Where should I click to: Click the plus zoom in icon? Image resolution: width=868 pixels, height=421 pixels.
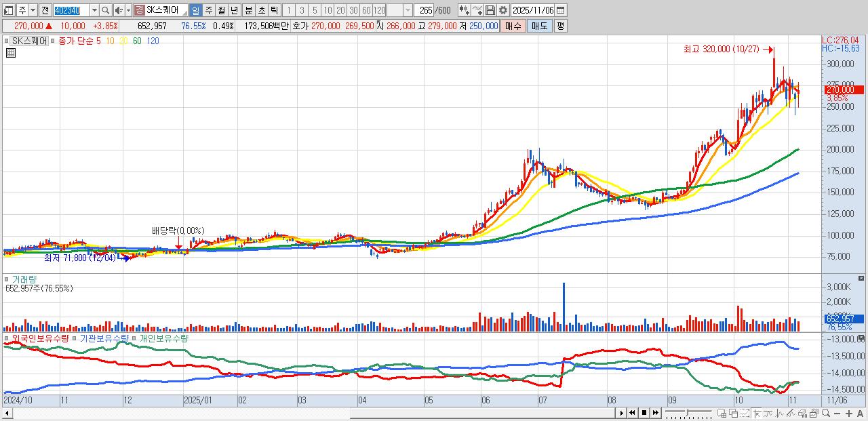(x=849, y=414)
